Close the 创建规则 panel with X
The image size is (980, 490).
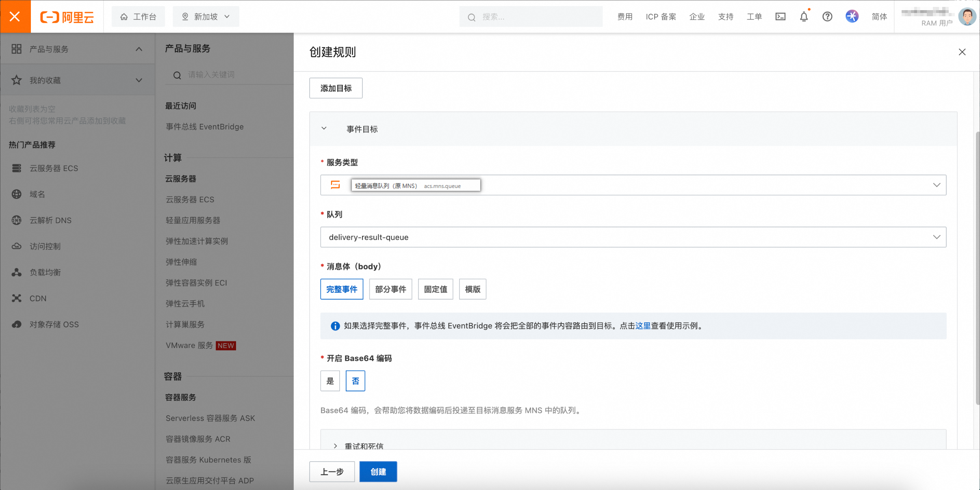962,52
